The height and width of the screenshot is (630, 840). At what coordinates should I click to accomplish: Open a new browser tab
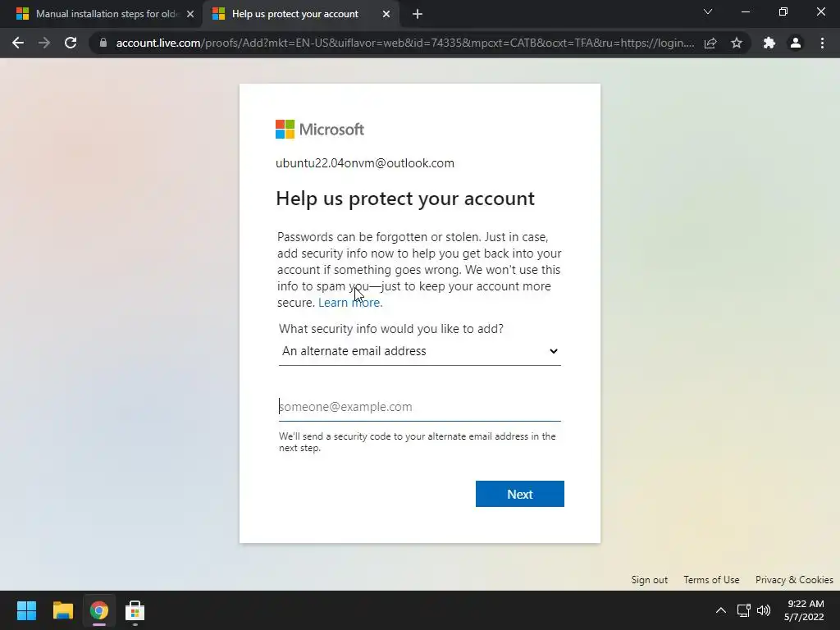coord(418,15)
